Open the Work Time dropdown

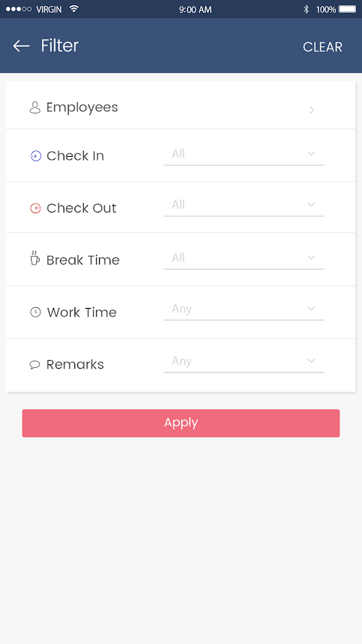[244, 309]
